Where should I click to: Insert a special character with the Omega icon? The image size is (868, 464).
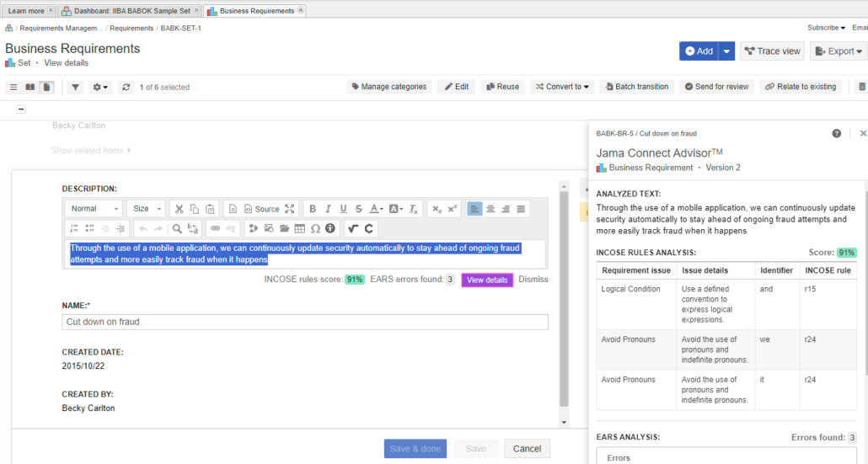315,228
